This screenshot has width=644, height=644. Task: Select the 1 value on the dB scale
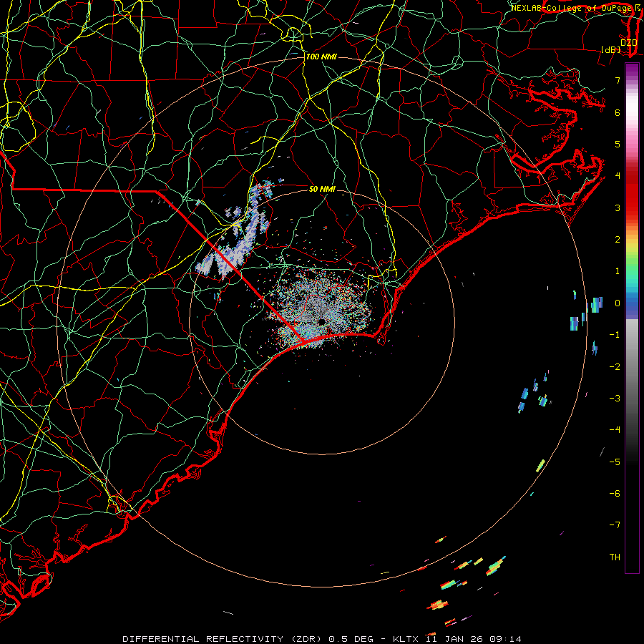coord(618,271)
